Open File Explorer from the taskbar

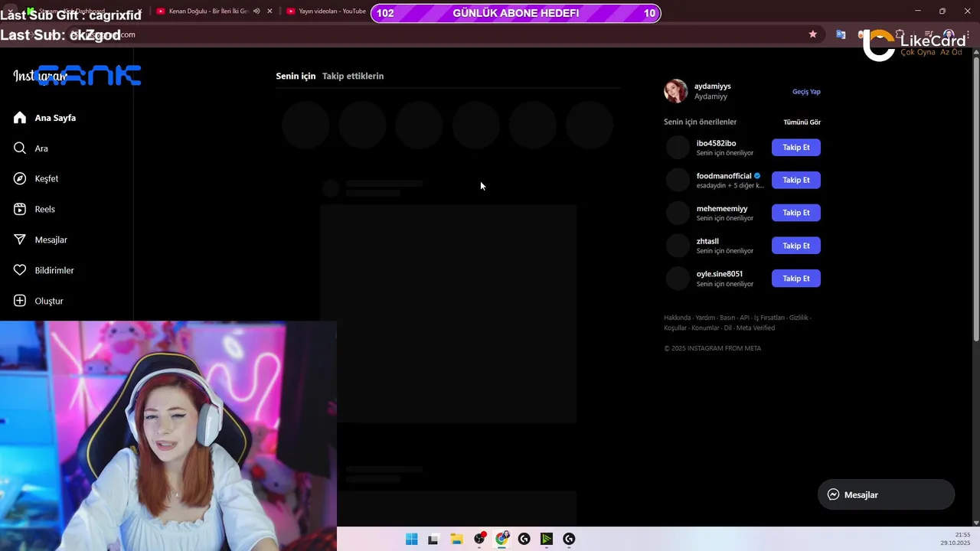tap(456, 539)
